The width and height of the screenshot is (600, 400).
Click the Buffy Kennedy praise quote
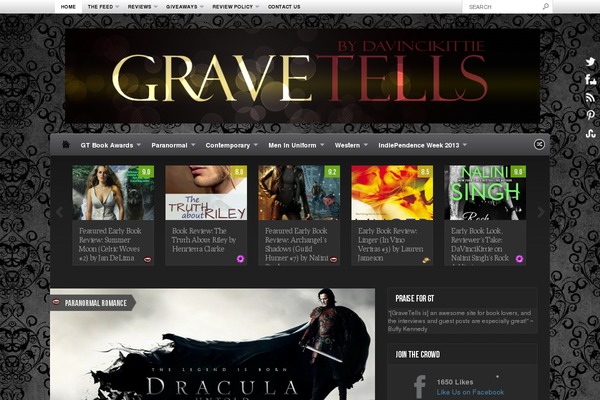click(460, 321)
